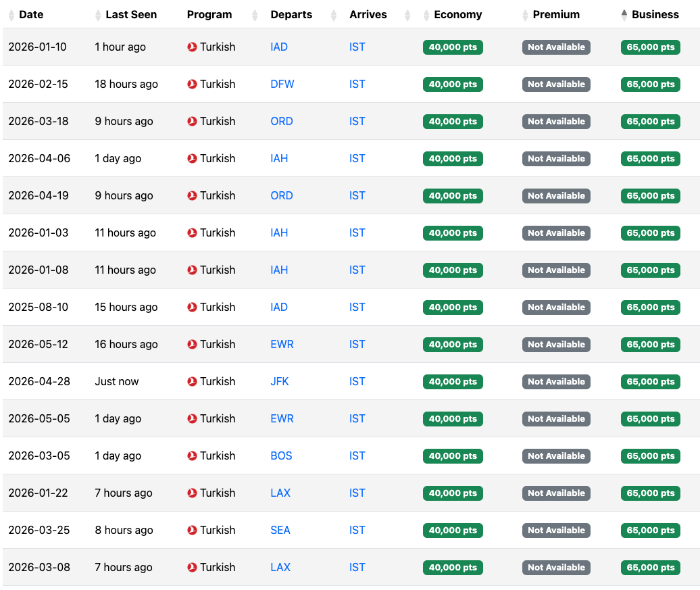Click the sort arrows beside the Date header
This screenshot has width=700, height=590.
(x=11, y=15)
